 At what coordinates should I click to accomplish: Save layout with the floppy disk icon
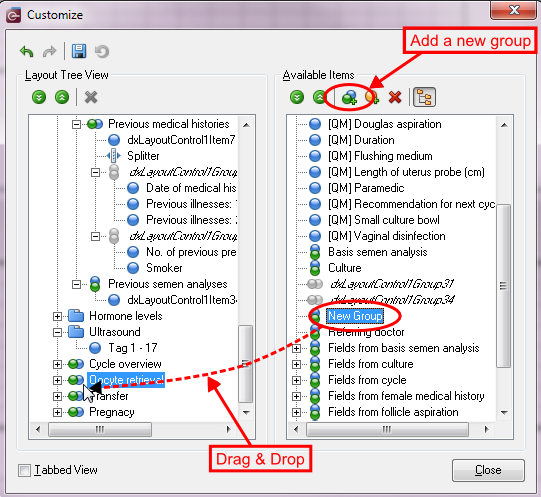pyautogui.click(x=79, y=51)
